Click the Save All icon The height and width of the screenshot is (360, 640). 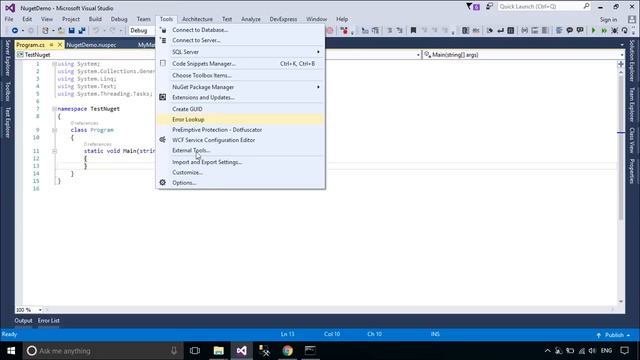click(82, 31)
